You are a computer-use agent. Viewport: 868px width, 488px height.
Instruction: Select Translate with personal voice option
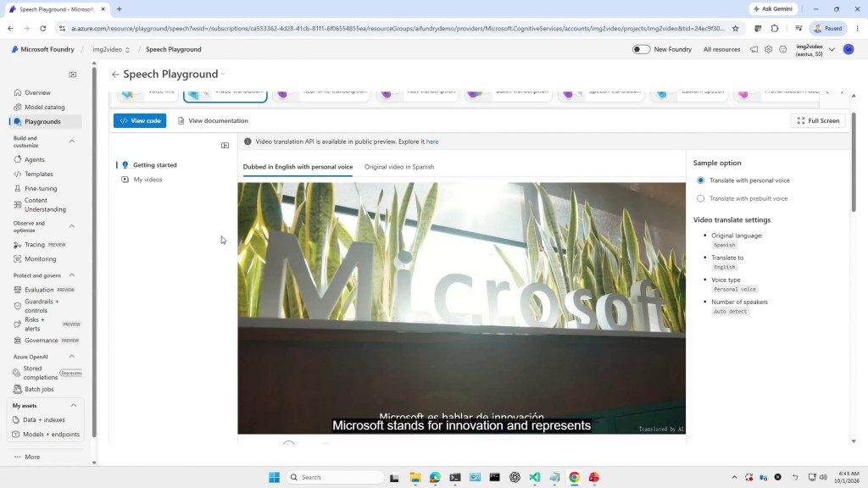click(701, 180)
